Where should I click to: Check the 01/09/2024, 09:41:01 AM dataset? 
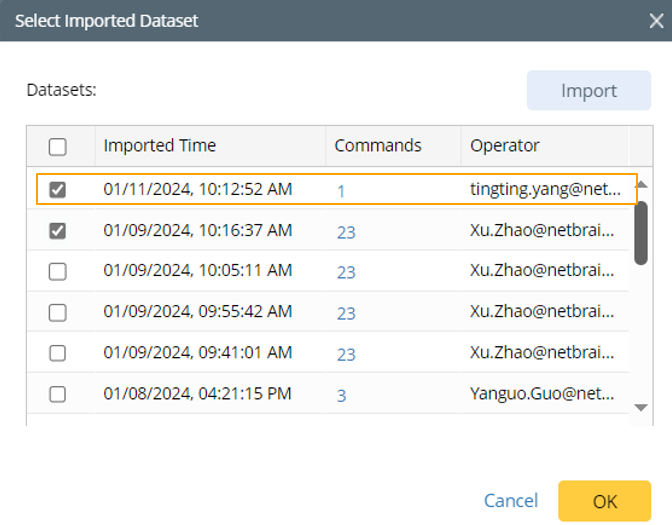[x=58, y=354]
